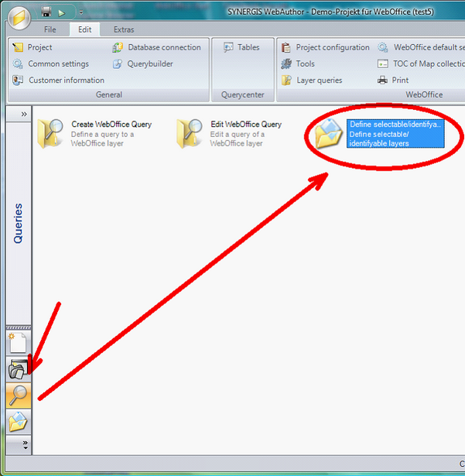Click the layers folder sidebar icon
Viewport: 465px width, 476px height.
point(18,421)
